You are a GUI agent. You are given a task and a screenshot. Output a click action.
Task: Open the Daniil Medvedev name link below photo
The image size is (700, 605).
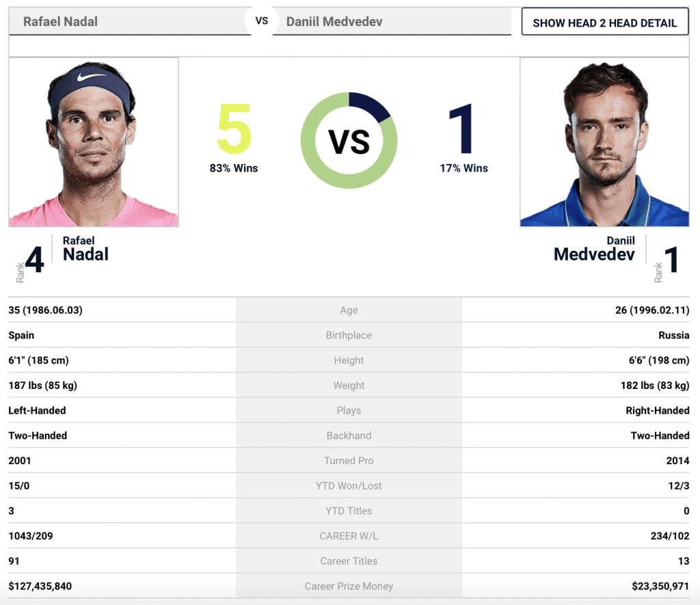(x=594, y=249)
